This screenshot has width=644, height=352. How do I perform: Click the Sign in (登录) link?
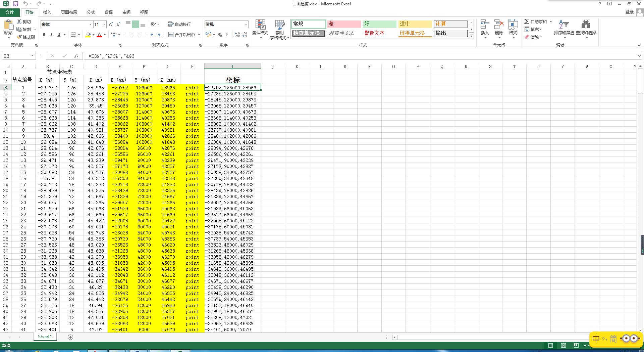coord(629,12)
